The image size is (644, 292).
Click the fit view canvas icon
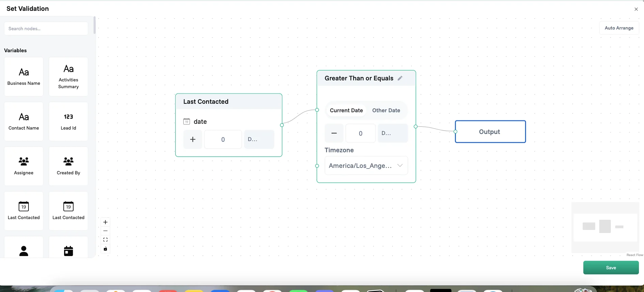(x=105, y=240)
